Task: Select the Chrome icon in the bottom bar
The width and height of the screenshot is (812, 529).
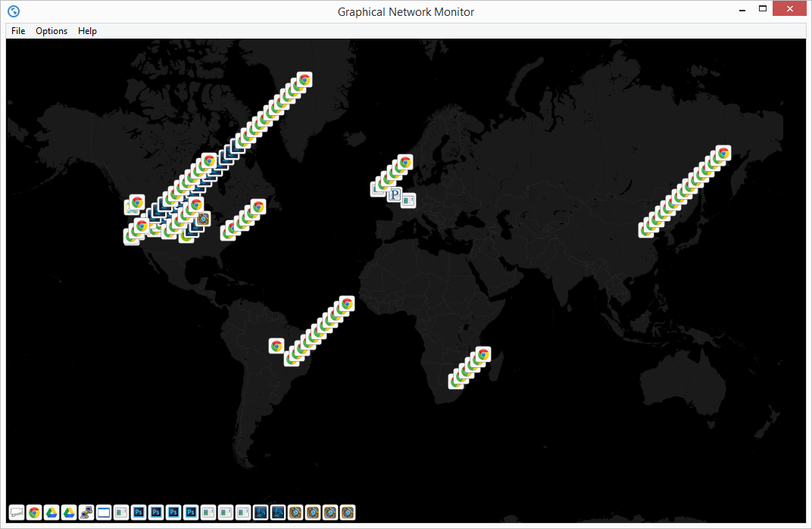Action: click(x=34, y=513)
